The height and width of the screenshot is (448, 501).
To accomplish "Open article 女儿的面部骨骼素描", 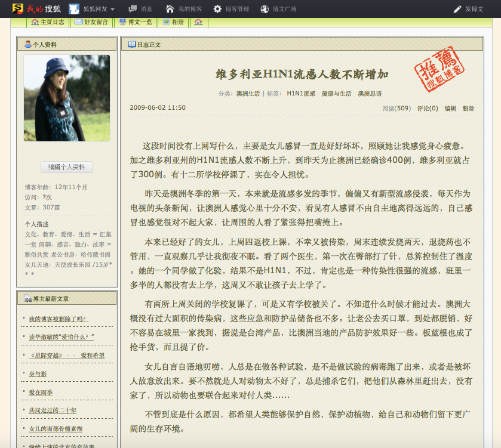I will coord(56,428).
